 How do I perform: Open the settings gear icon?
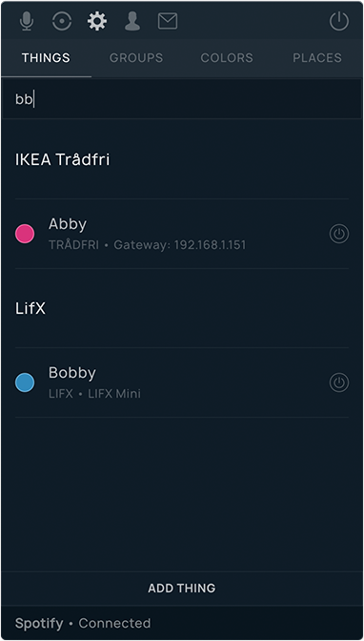coord(97,21)
